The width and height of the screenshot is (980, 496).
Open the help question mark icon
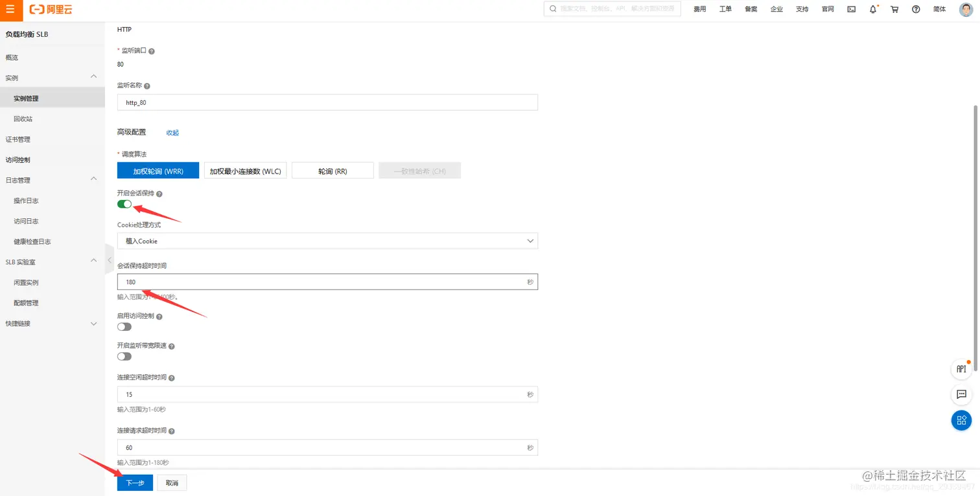click(x=916, y=9)
